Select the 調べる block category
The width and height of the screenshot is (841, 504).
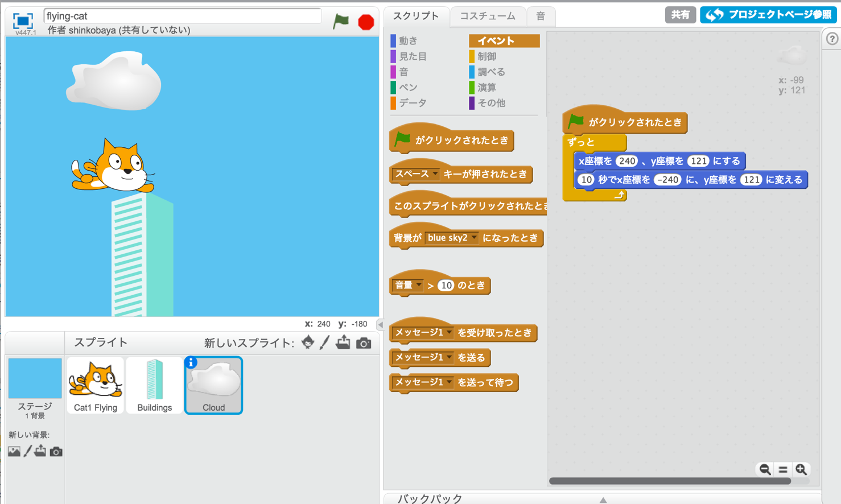491,72
